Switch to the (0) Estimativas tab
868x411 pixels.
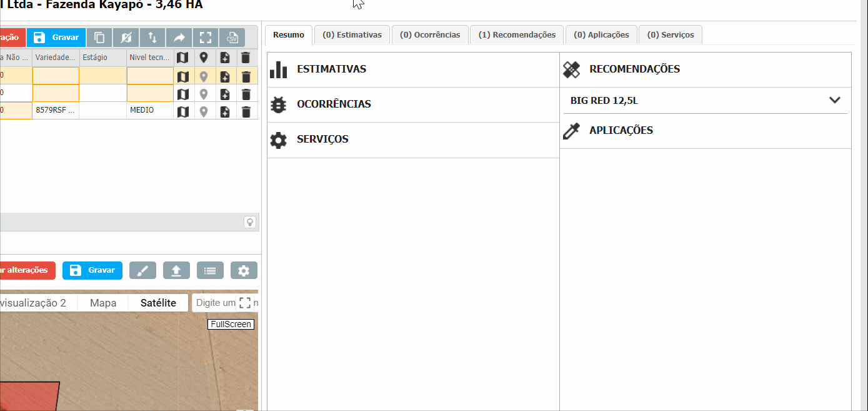pyautogui.click(x=352, y=35)
